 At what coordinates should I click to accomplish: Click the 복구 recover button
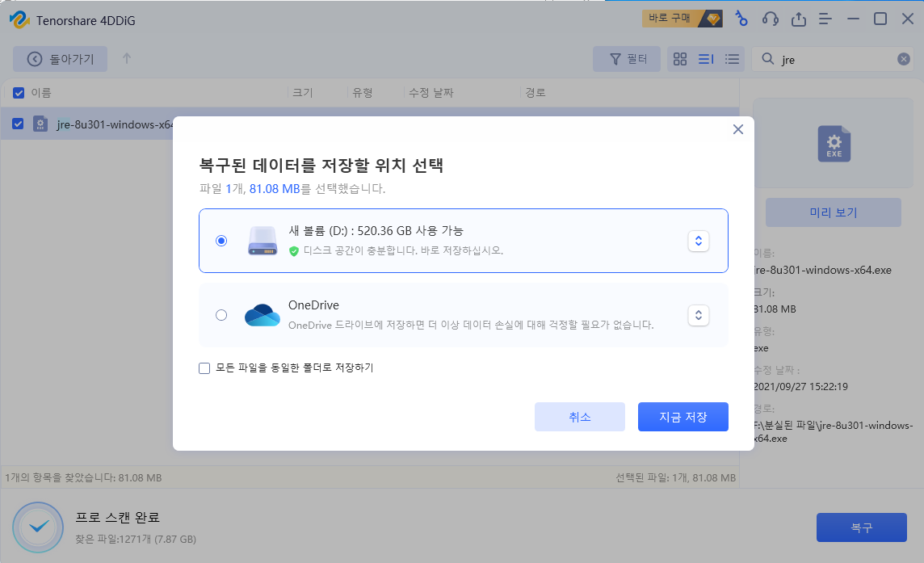click(862, 527)
